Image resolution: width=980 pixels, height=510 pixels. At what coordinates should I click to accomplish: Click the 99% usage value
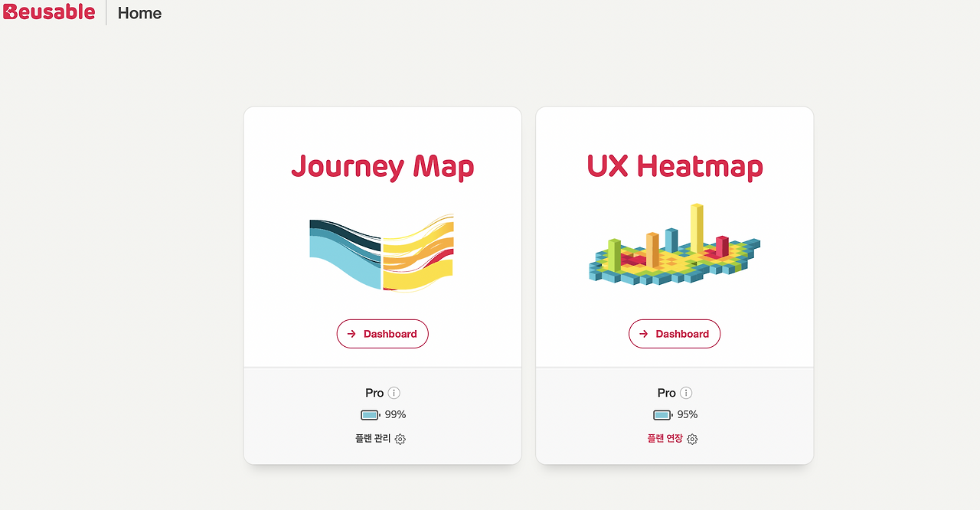pyautogui.click(x=395, y=415)
